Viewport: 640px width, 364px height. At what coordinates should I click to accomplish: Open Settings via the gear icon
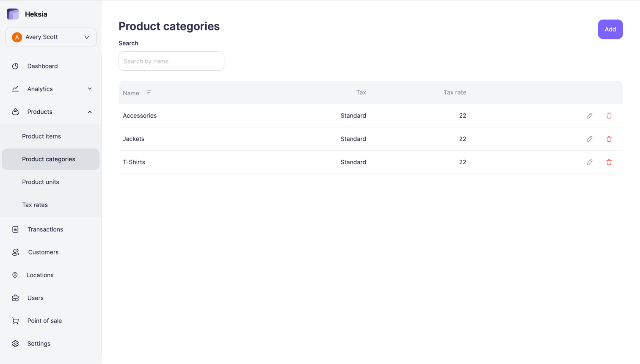[x=15, y=343]
